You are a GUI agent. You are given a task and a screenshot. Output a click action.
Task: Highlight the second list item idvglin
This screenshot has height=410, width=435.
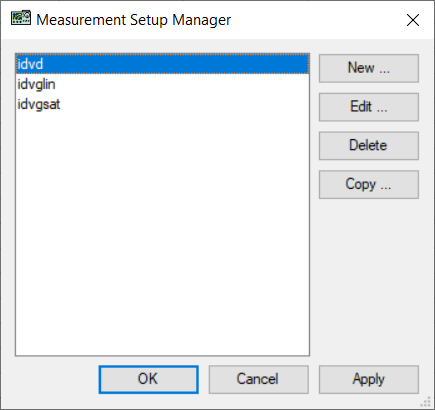pos(162,84)
